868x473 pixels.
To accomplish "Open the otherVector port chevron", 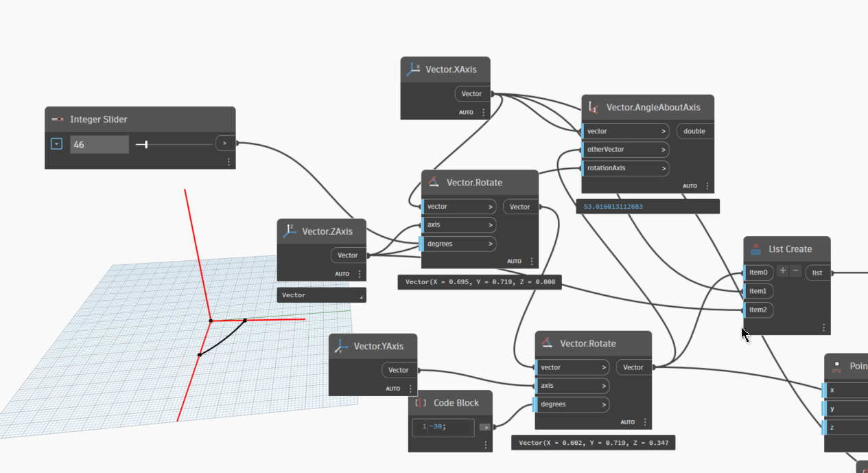I will [663, 150].
